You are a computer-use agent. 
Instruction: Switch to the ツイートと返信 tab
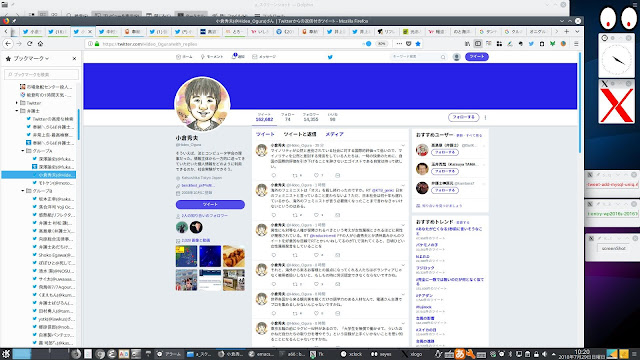pyautogui.click(x=300, y=134)
